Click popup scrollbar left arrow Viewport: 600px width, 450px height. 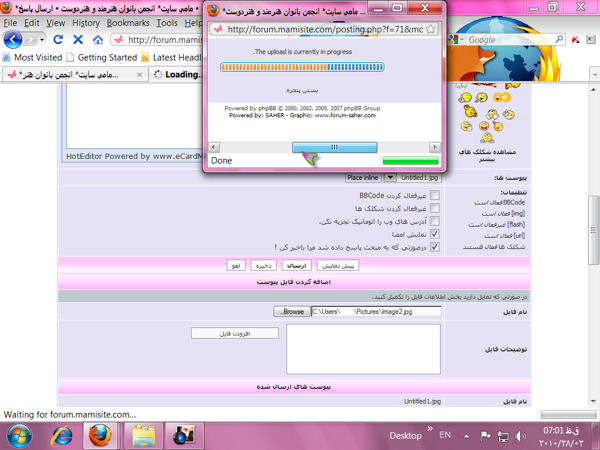214,147
